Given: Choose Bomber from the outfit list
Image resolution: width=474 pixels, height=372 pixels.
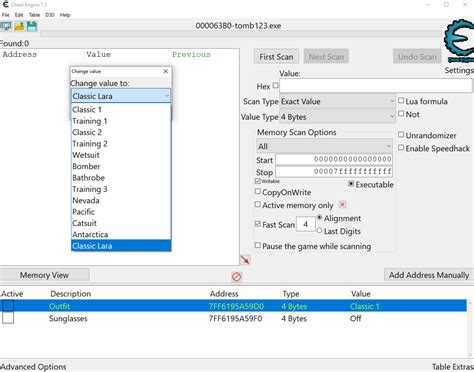Looking at the screenshot, I should coord(121,166).
